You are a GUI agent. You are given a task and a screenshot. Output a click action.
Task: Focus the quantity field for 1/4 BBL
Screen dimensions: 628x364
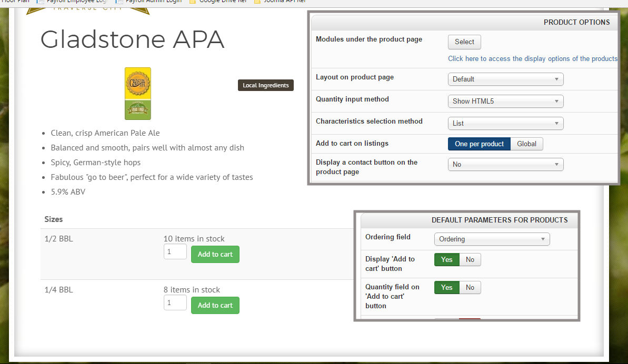(175, 303)
